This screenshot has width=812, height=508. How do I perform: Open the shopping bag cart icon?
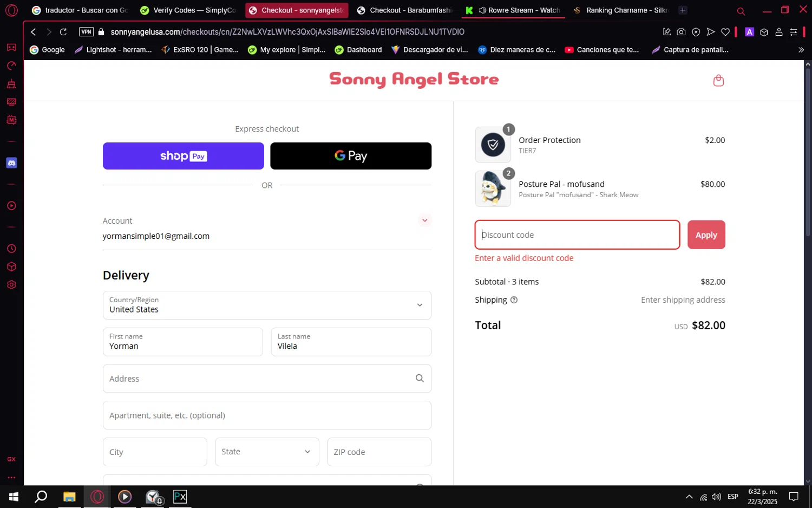[718, 81]
